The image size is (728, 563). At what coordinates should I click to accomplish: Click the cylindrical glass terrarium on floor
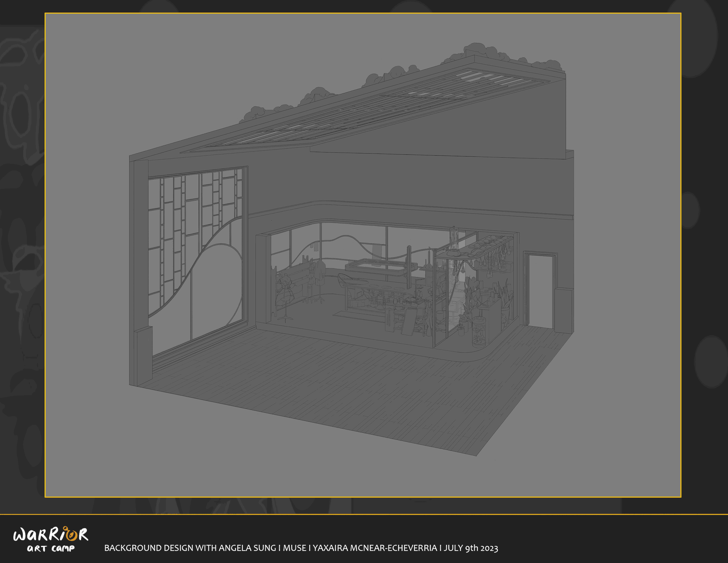tap(479, 331)
